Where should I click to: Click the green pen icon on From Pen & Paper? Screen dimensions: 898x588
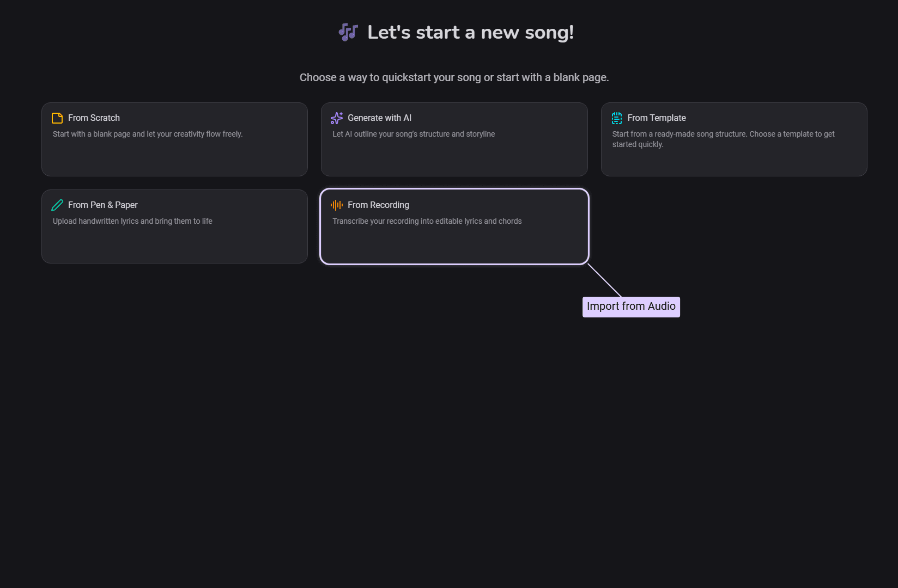pos(57,205)
